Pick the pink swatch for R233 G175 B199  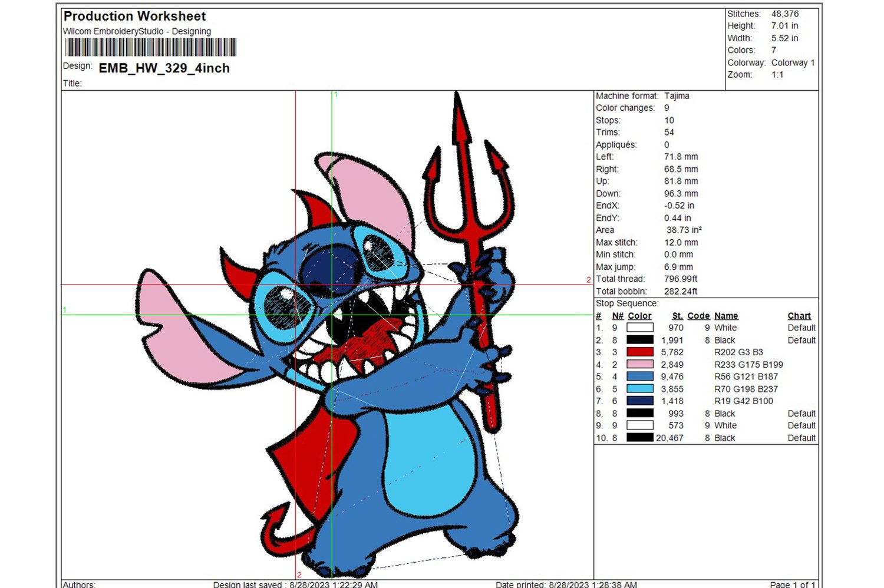640,365
